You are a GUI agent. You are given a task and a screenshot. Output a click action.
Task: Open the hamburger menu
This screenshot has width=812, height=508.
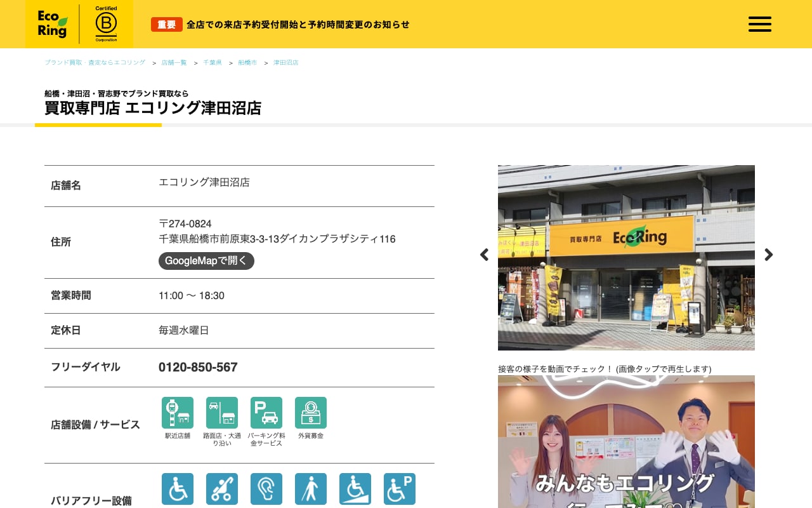coord(759,24)
